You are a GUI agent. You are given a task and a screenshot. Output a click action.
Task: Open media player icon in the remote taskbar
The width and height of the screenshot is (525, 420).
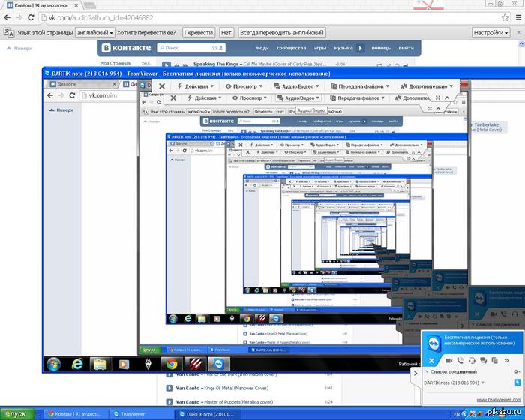click(x=123, y=364)
